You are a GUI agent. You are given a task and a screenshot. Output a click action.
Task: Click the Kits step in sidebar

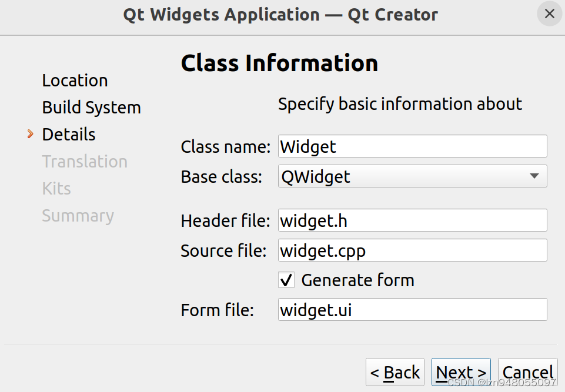(56, 189)
